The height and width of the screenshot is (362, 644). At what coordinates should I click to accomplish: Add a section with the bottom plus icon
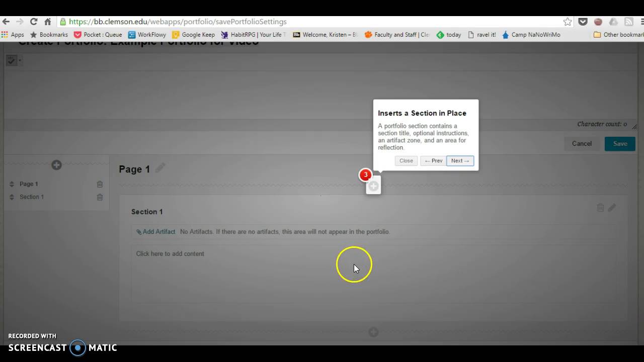pyautogui.click(x=373, y=332)
